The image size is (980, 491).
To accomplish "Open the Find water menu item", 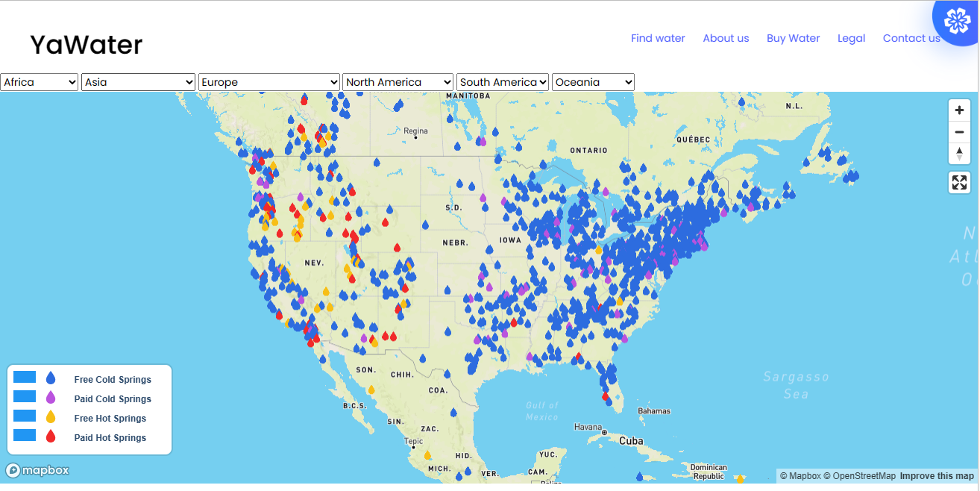I will click(658, 38).
